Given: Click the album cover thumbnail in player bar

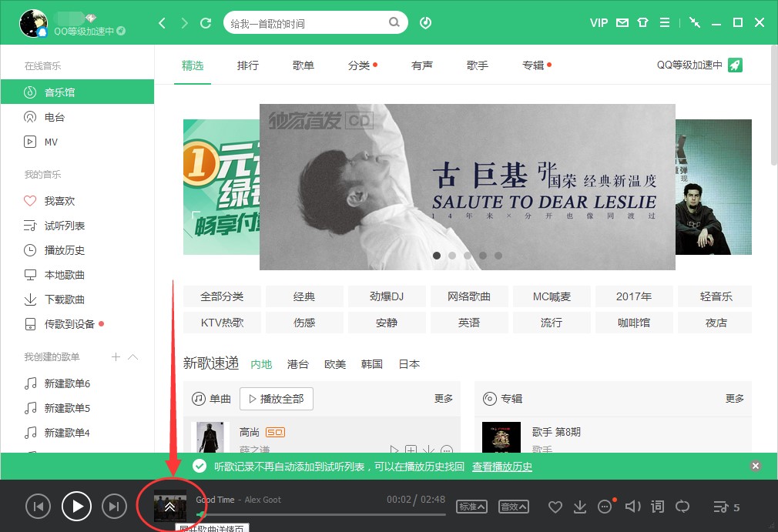Looking at the screenshot, I should click(170, 506).
